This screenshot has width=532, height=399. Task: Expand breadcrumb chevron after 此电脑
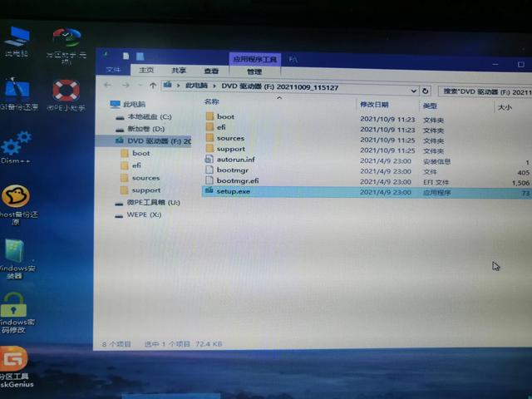(214, 86)
